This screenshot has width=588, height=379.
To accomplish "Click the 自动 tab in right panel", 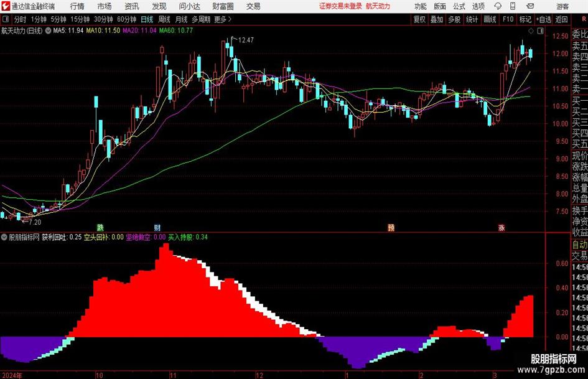I will (x=580, y=245).
